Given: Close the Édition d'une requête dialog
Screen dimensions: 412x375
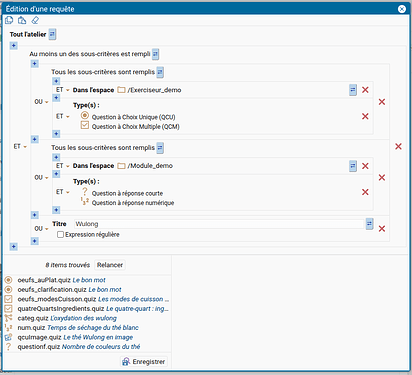Looking at the screenshot, I should [x=402, y=9].
